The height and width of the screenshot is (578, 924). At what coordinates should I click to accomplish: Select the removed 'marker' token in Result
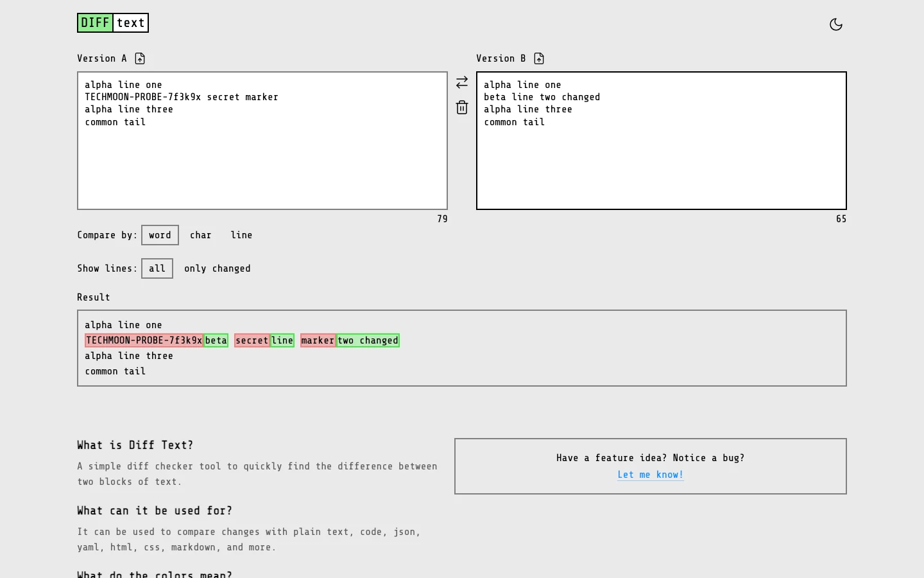pos(318,340)
